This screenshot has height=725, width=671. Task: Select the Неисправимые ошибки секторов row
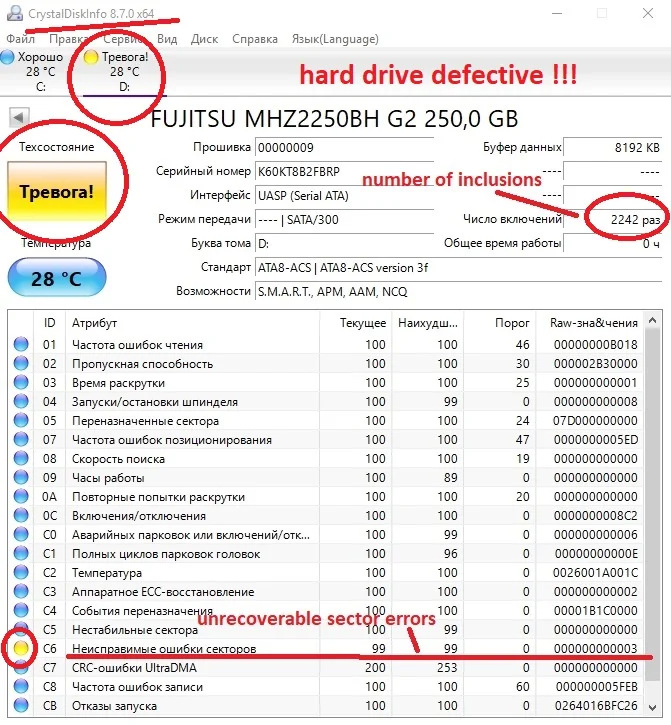click(x=326, y=648)
